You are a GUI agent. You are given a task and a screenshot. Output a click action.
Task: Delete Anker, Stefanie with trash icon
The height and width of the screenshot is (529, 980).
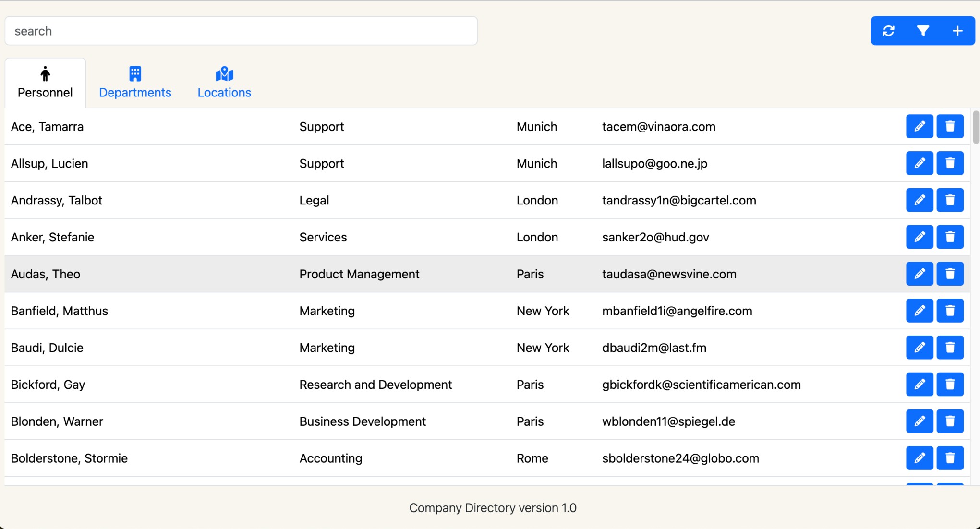[x=950, y=237]
